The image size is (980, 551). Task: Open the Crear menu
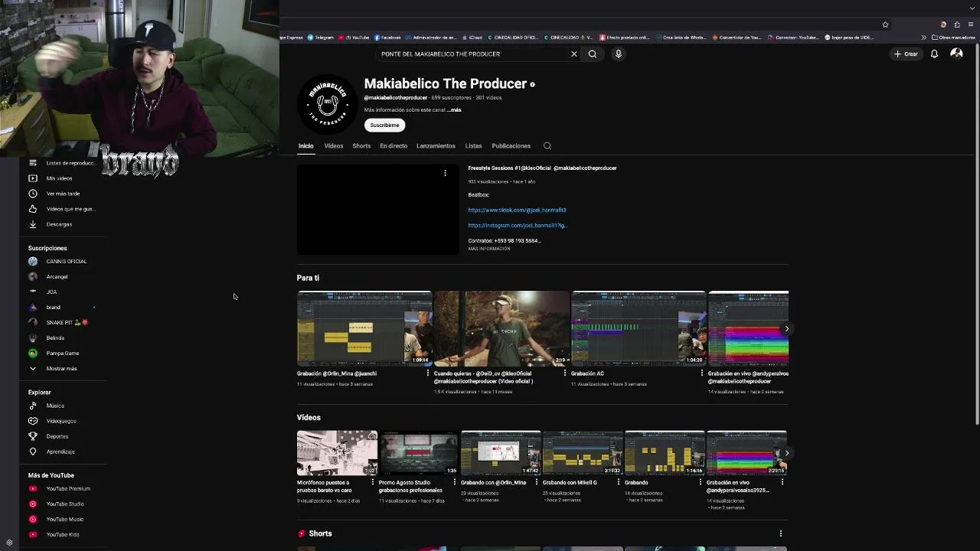(905, 54)
